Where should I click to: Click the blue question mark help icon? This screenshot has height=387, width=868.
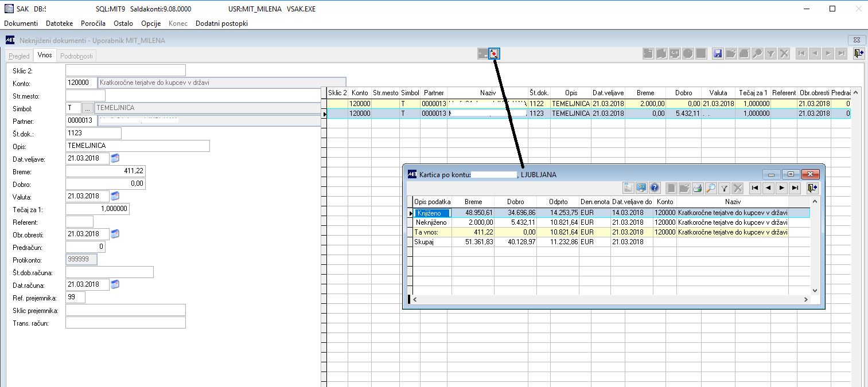click(x=655, y=188)
